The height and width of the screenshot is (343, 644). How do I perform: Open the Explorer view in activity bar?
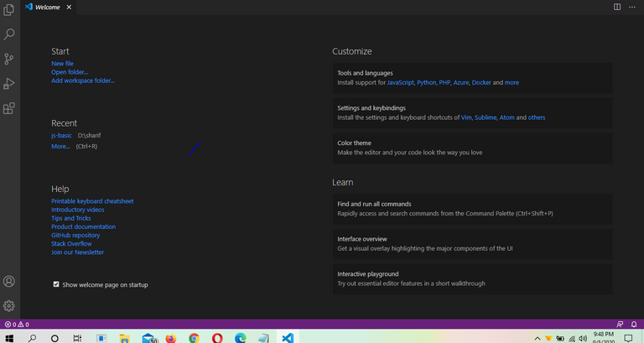[9, 10]
